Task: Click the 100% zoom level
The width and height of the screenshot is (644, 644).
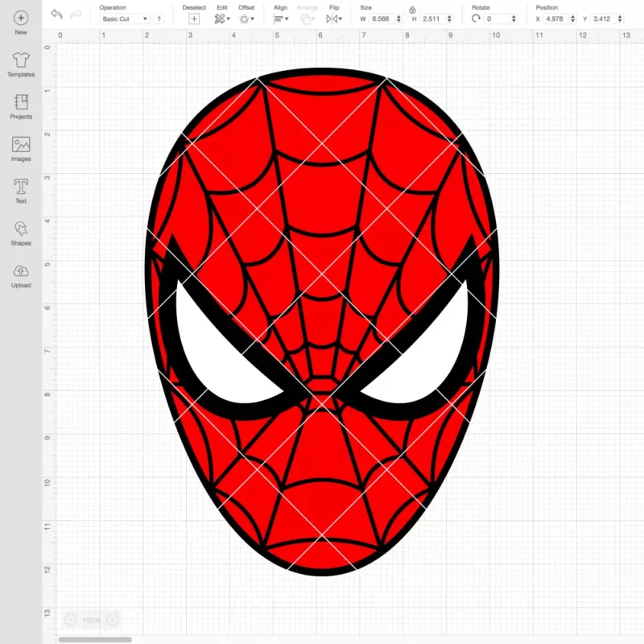Action: tap(91, 620)
